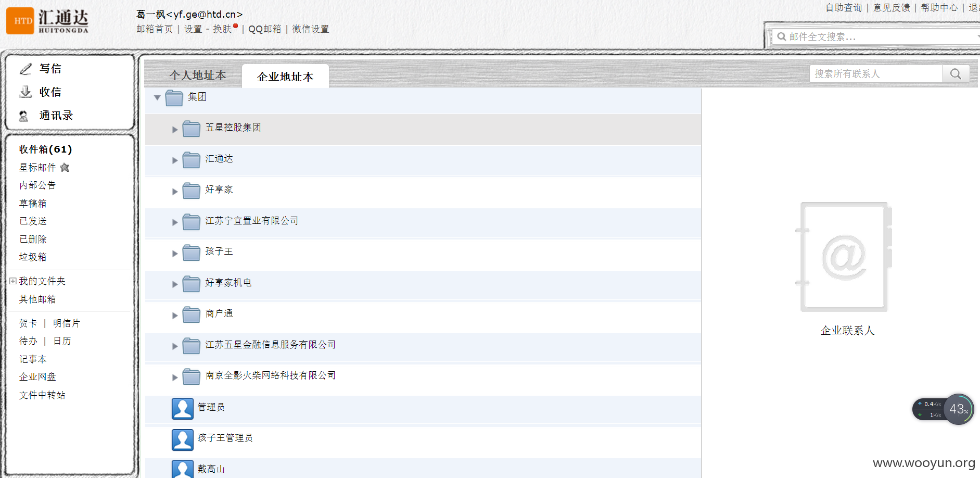Click the 集团 folder icon
This screenshot has width=980, height=478.
[174, 97]
